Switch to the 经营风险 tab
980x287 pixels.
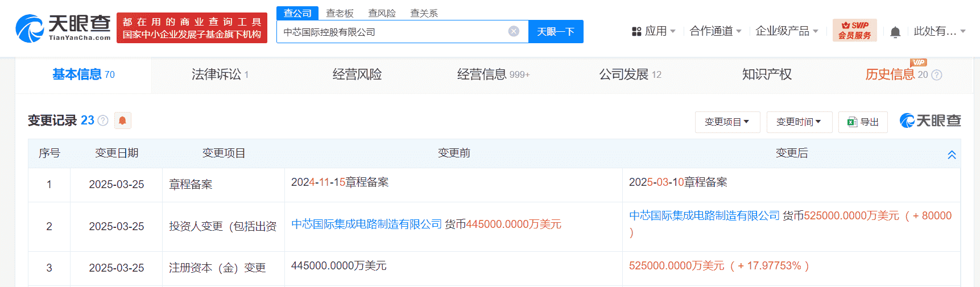(357, 74)
